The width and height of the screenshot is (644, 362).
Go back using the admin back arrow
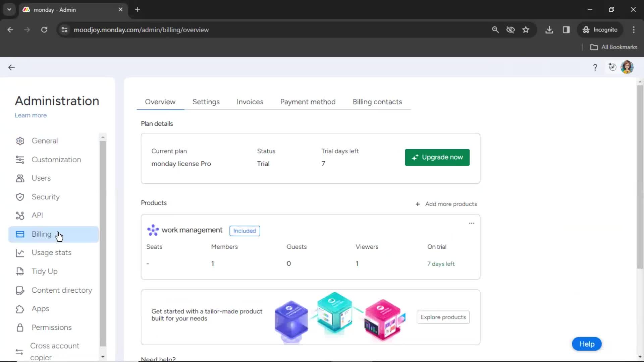point(11,67)
